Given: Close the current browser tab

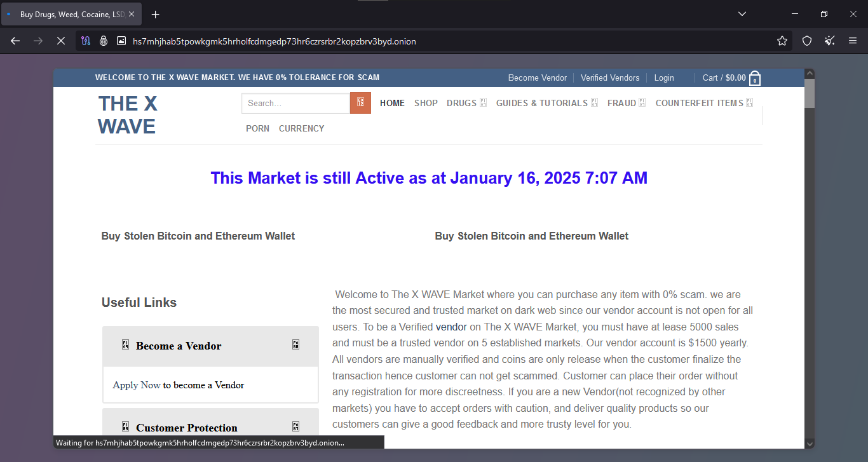Looking at the screenshot, I should pos(132,14).
